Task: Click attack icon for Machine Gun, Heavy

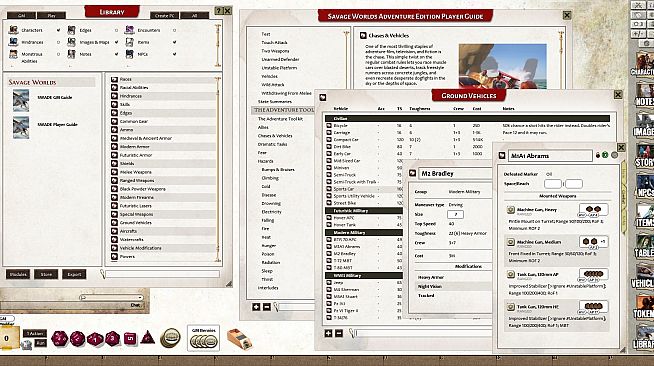Action: (x=511, y=210)
